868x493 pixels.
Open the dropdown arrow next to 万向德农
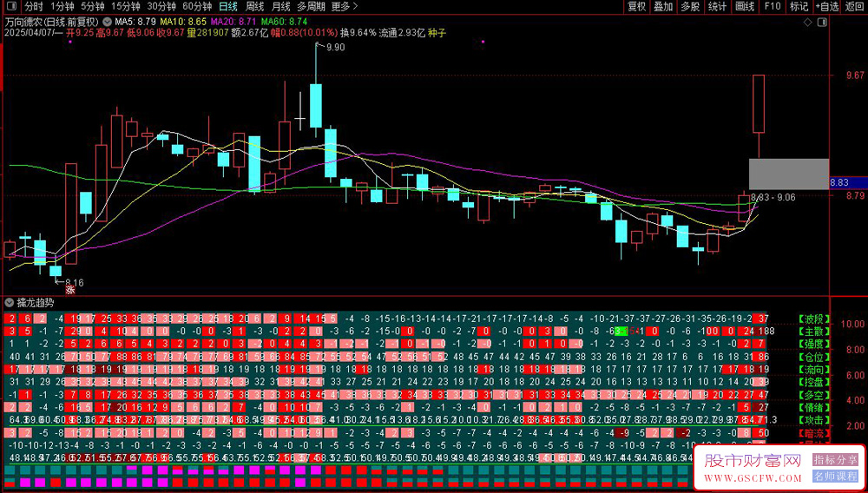[106, 22]
